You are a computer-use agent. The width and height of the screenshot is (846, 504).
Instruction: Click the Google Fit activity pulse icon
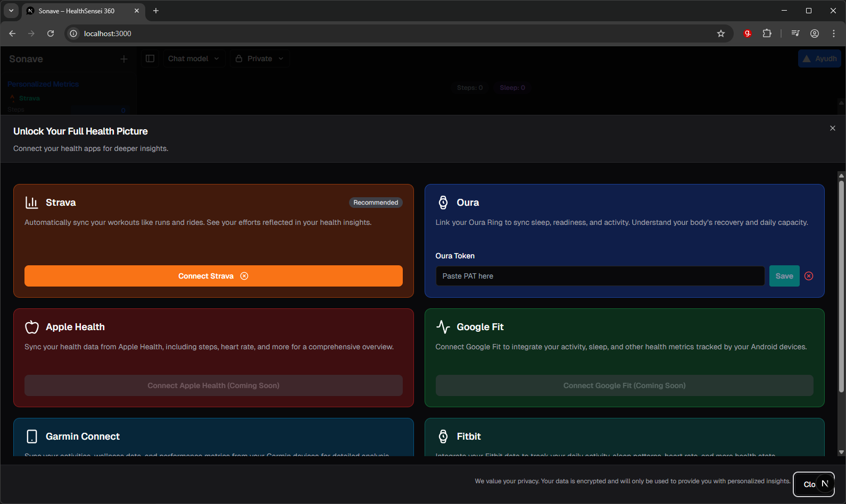tap(443, 327)
